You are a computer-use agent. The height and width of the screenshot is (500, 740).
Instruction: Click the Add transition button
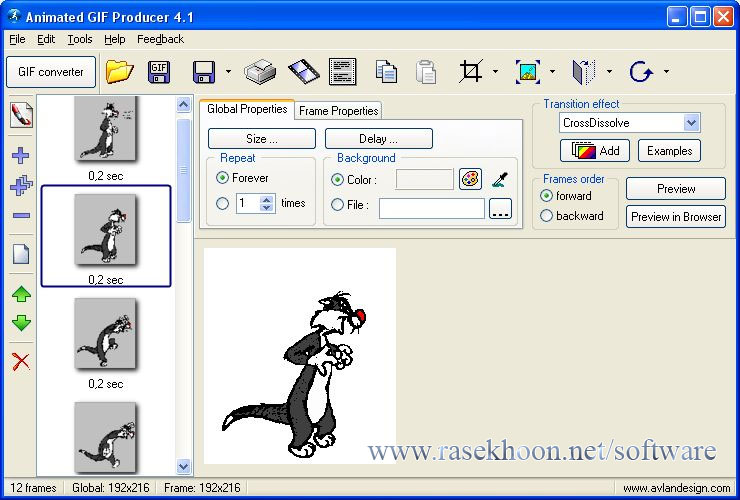pos(595,151)
